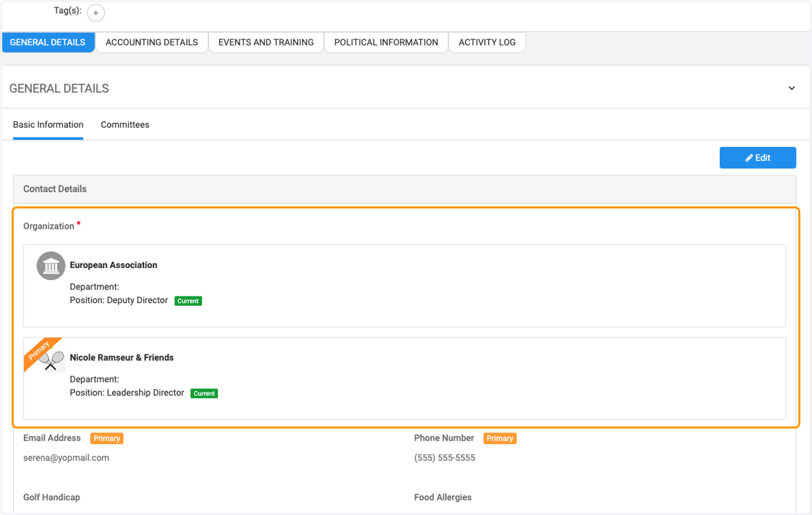Click Department label under Nicole Ramseur & Friends

click(94, 379)
